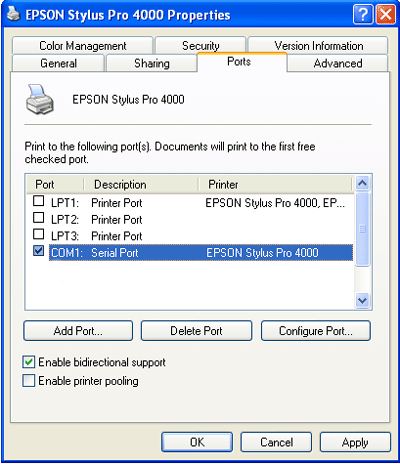Click the Apply button
Viewport: 400px width, 464px height.
coord(355,442)
